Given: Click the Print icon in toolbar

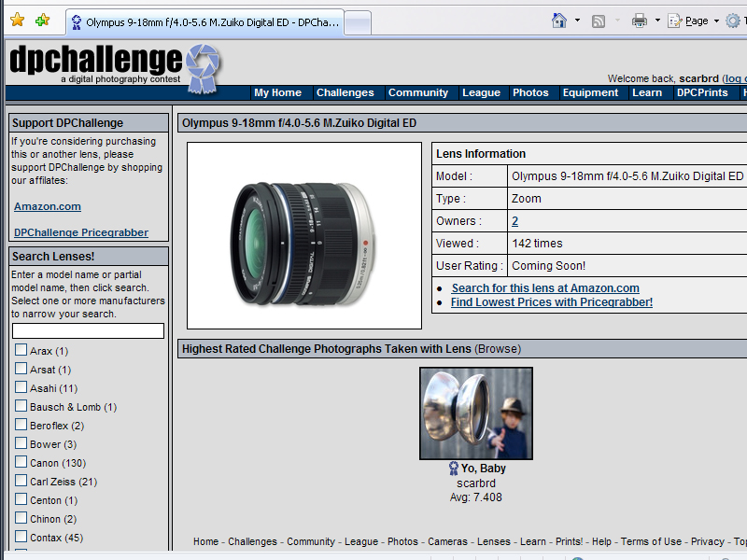Looking at the screenshot, I should (x=640, y=21).
